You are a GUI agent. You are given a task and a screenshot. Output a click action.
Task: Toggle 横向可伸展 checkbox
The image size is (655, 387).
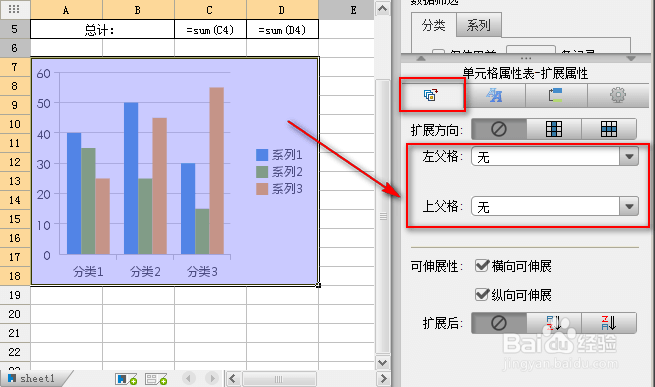pos(482,266)
